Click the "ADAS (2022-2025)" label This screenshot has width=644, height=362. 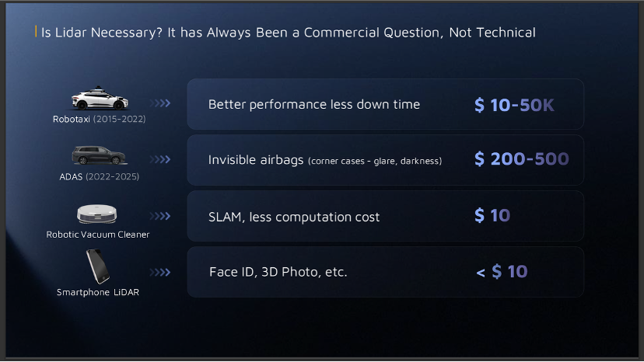click(x=99, y=176)
